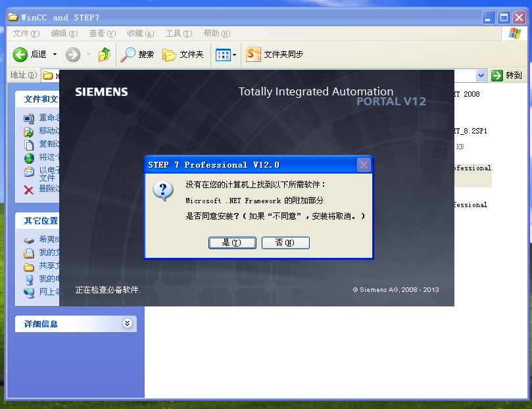Click the Windows flag logo
Image resolution: width=532 pixels, height=409 pixels.
pos(514,34)
